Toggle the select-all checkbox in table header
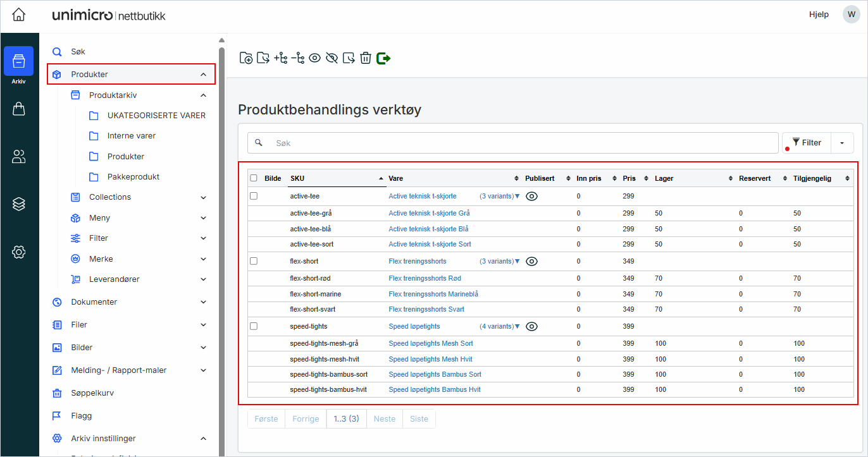This screenshot has width=868, height=457. (254, 178)
